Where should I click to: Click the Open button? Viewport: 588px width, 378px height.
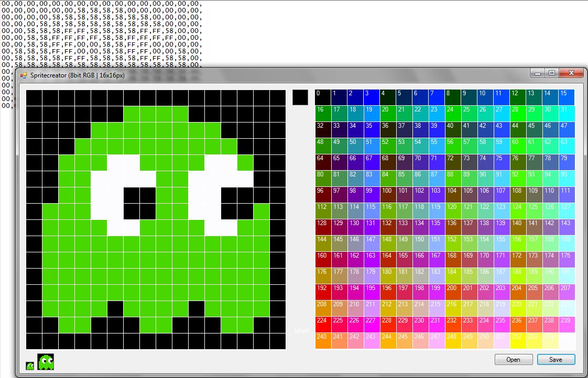tap(513, 360)
